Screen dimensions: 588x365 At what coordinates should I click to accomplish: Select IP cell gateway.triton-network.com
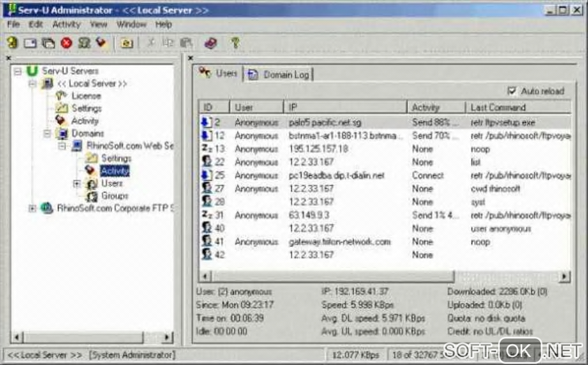340,242
